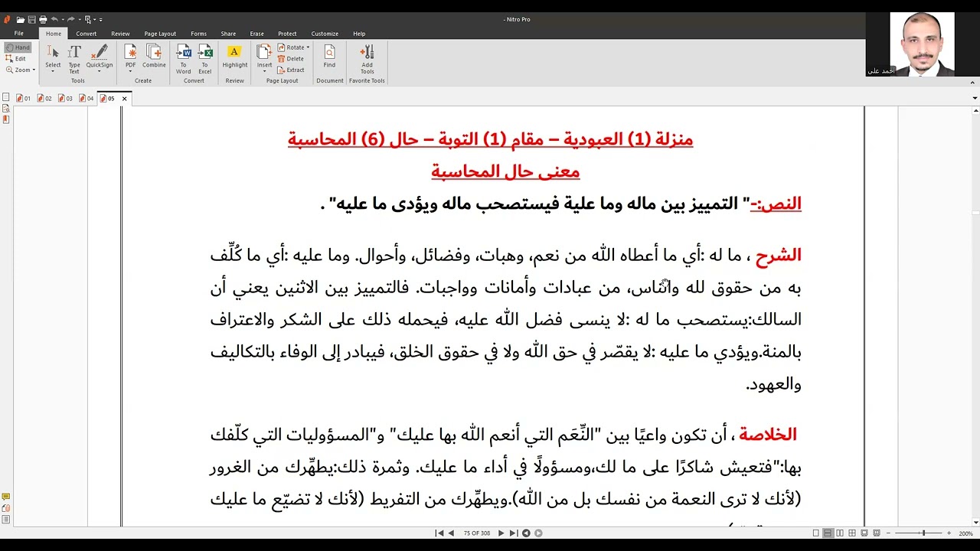Choose the Type Text tool
The image size is (980, 551).
74,58
